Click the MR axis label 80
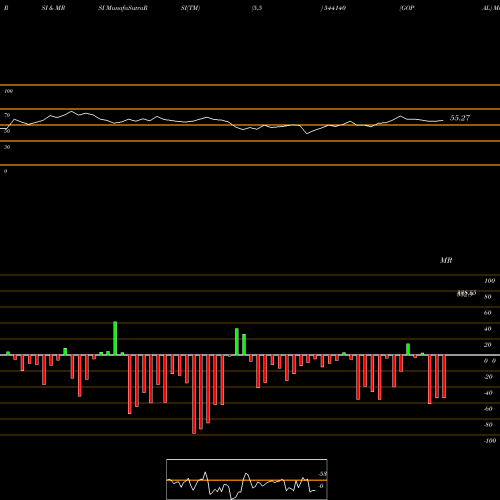This screenshot has height=500, width=500. (488, 297)
